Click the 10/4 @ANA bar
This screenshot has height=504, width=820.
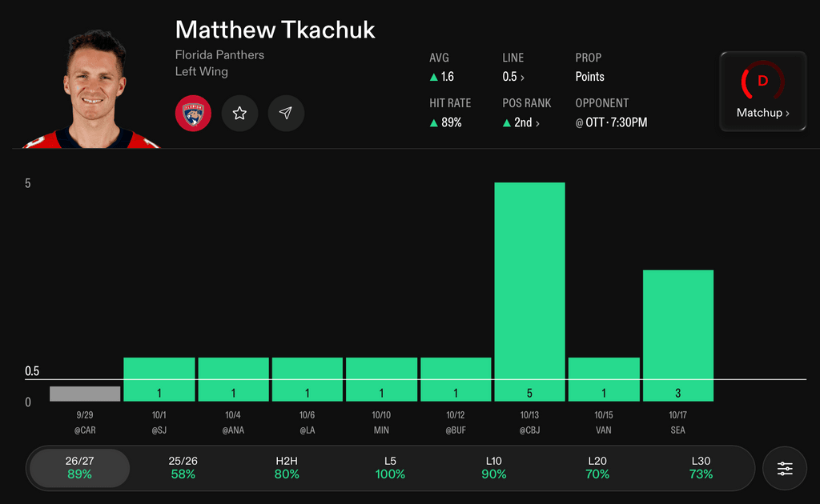[x=233, y=379]
